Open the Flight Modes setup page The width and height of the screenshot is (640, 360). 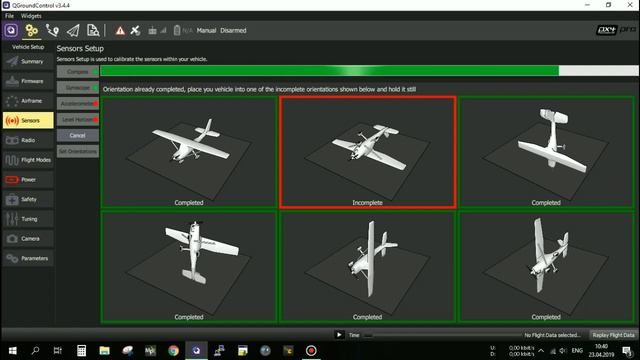point(28,160)
